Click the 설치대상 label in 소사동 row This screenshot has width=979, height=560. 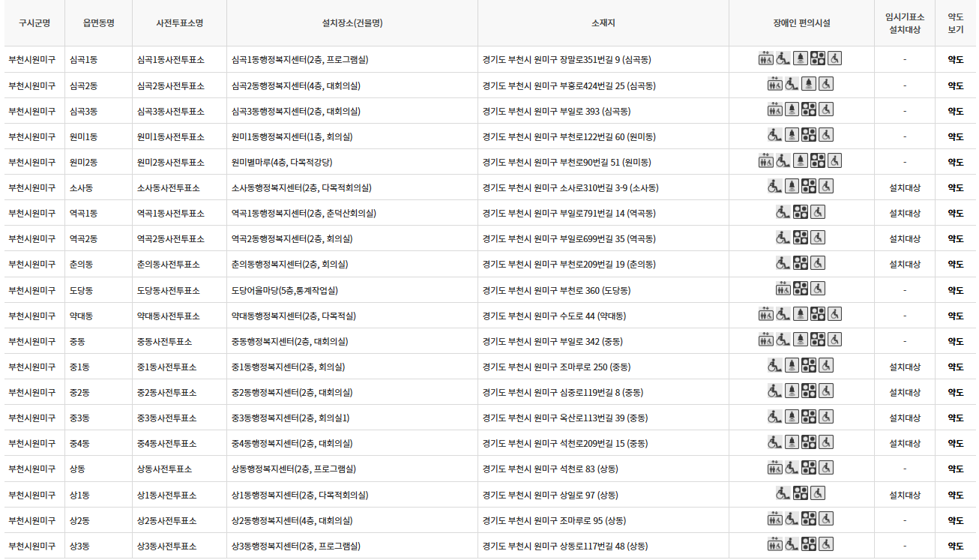pos(904,187)
